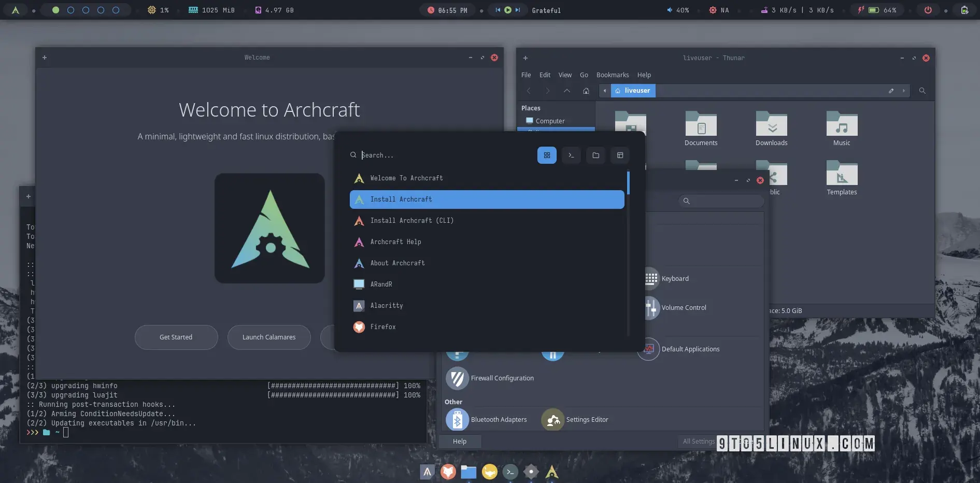Click the liveuser path bar button
This screenshot has width=980, height=483.
[x=633, y=91]
